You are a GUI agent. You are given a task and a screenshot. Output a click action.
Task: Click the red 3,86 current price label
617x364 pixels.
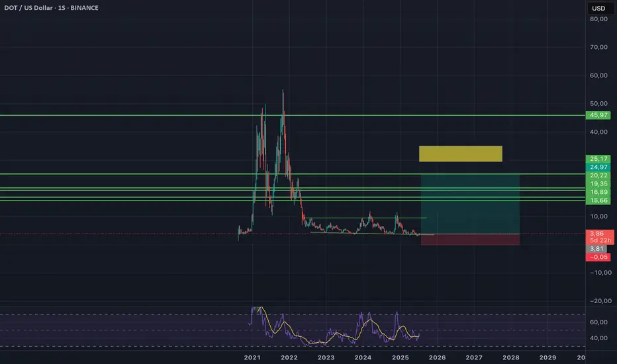point(597,234)
